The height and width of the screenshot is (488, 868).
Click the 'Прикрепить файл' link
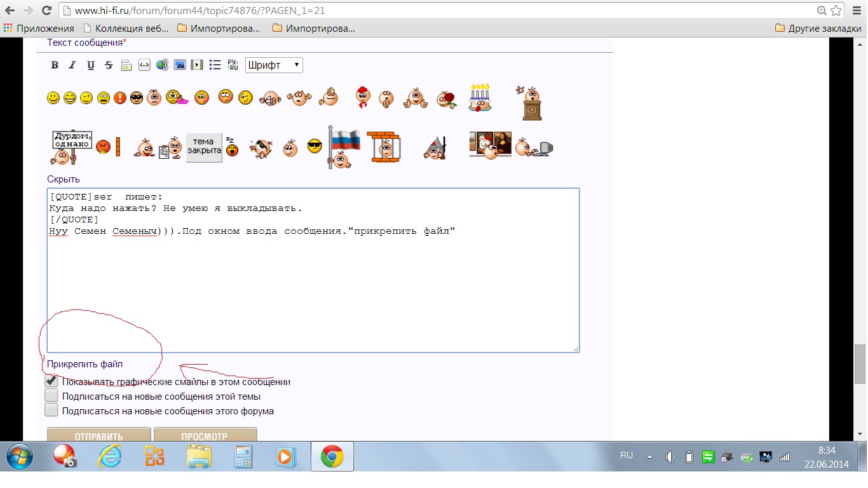pyautogui.click(x=85, y=364)
